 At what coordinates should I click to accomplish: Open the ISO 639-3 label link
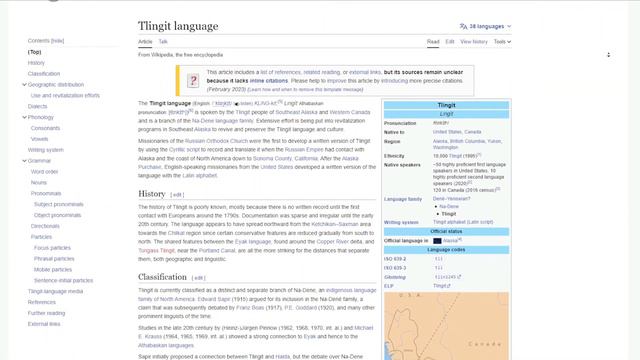point(395,268)
